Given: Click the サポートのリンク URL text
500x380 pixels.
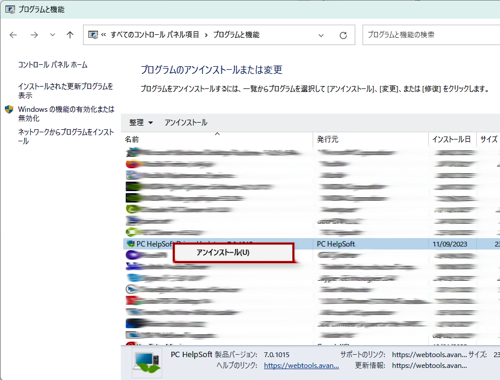Looking at the screenshot, I should coord(429,355).
